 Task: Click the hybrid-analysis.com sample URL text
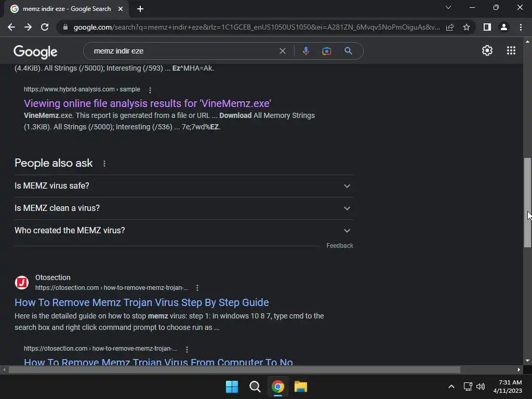[82, 89]
